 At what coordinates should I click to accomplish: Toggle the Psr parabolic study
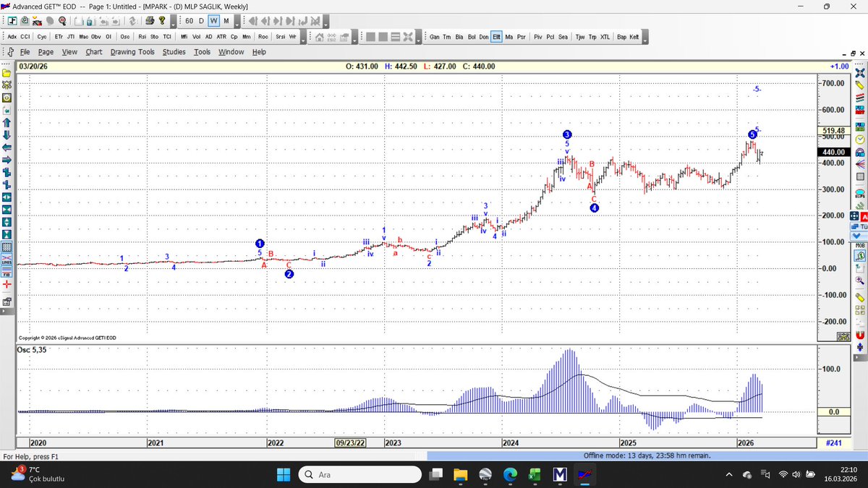521,36
